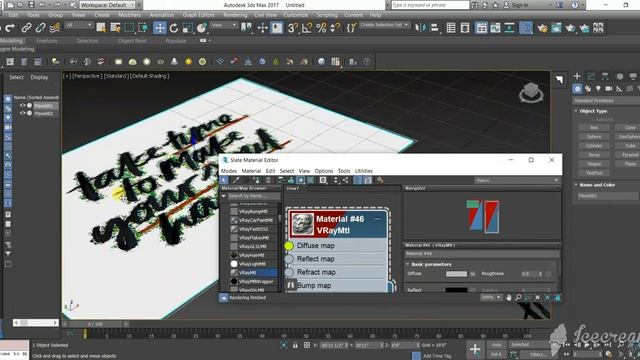Collapse the Object Type rollout

(576, 111)
